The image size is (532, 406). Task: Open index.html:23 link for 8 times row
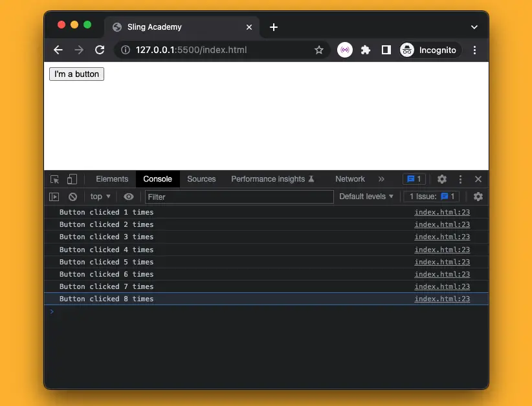click(442, 299)
